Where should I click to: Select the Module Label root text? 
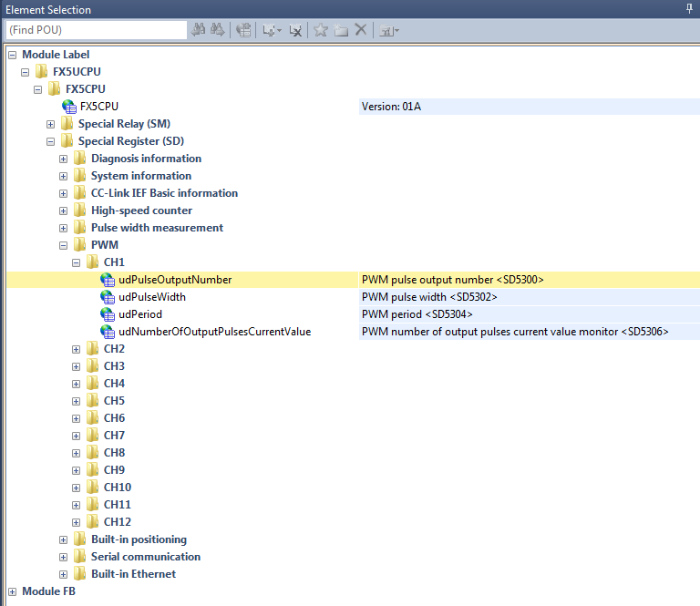pyautogui.click(x=56, y=55)
